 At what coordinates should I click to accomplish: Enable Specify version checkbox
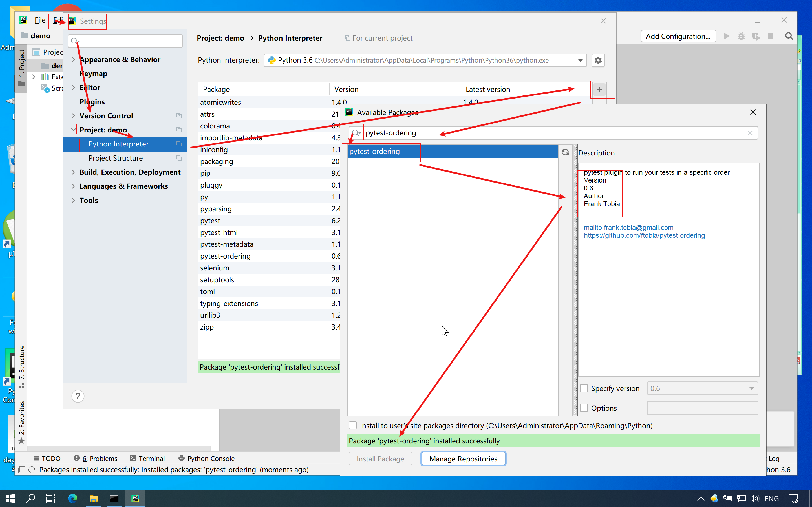click(584, 388)
